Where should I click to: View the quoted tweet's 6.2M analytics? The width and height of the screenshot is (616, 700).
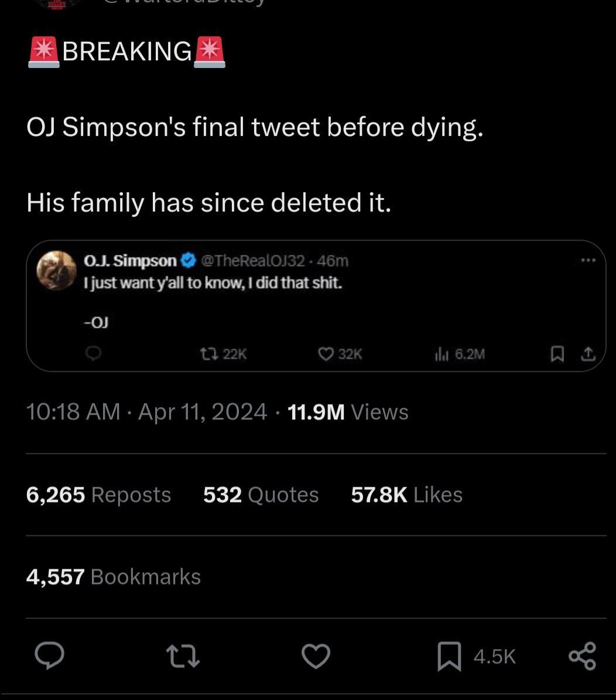coord(440,354)
